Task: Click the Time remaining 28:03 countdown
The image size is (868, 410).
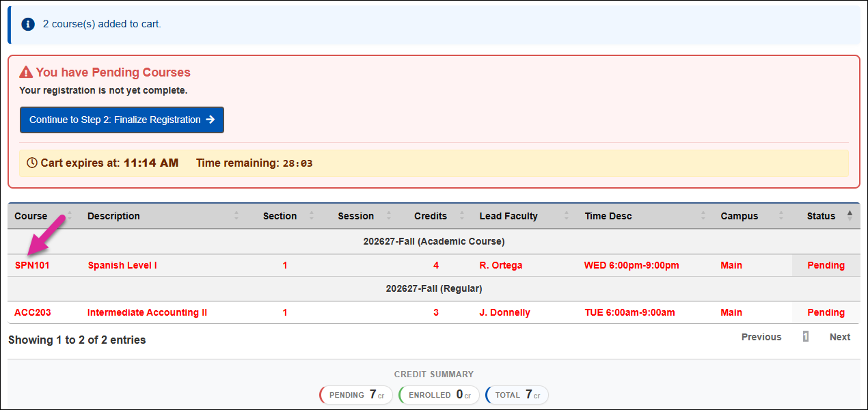Action: click(x=254, y=163)
